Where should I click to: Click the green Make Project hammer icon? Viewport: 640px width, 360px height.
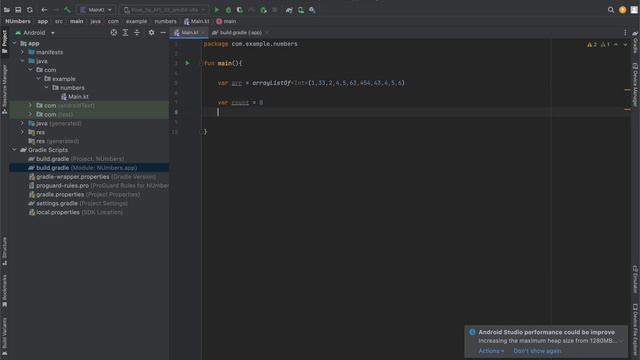pyautogui.click(x=67, y=10)
